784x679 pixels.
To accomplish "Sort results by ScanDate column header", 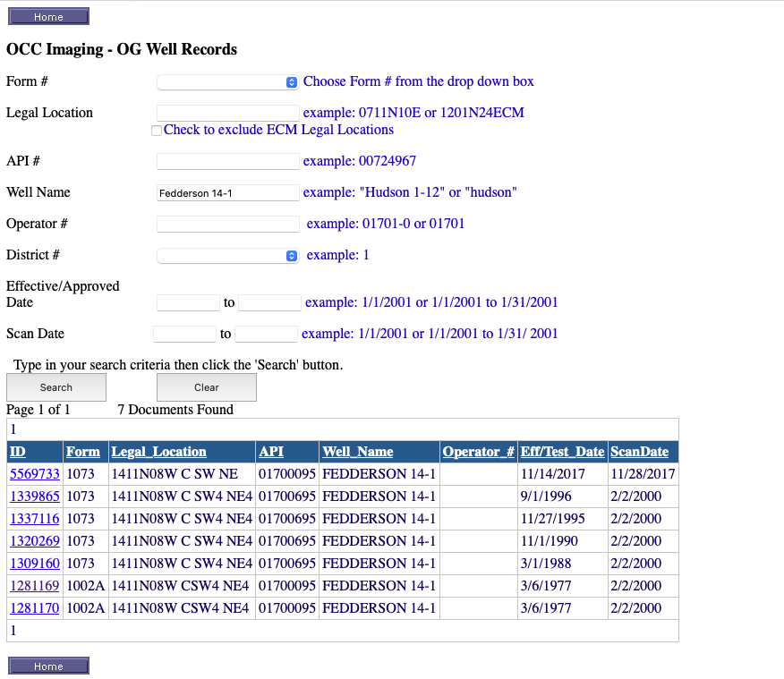I will tap(640, 452).
